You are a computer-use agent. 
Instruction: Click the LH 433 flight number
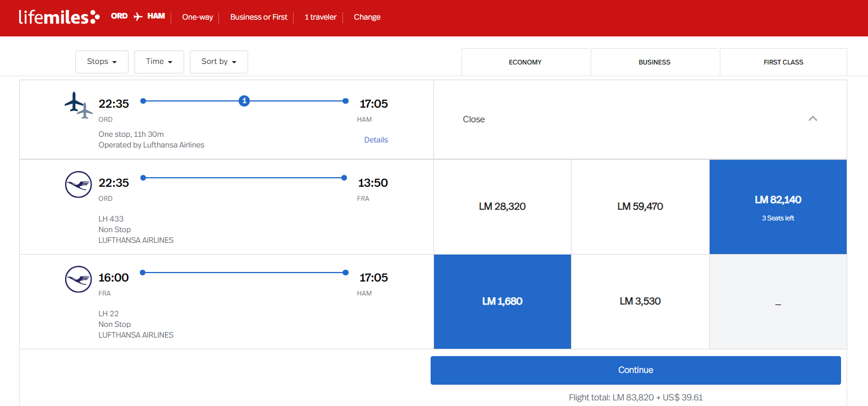click(x=111, y=219)
